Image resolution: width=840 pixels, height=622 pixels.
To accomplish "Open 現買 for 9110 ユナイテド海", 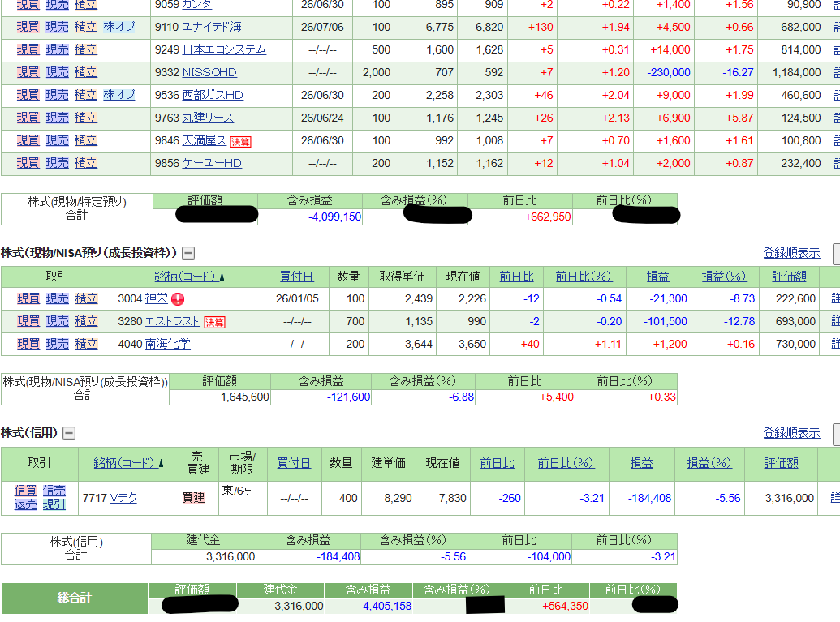I will pyautogui.click(x=28, y=27).
